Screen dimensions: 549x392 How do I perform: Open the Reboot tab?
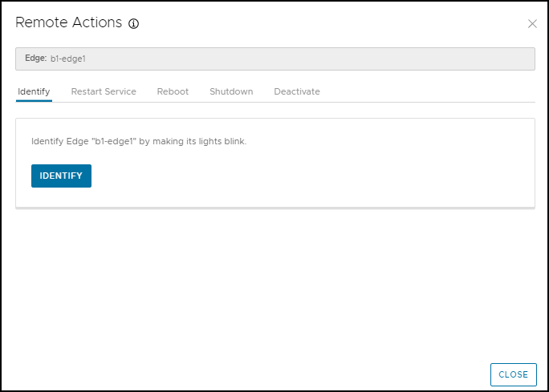173,91
